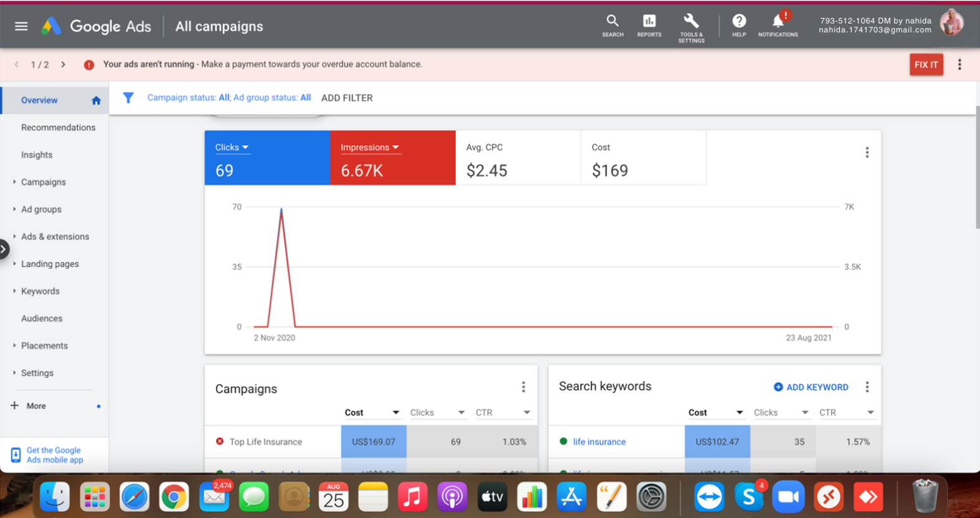Expand Keywords in the left sidebar
This screenshot has height=518, width=980.
click(40, 291)
